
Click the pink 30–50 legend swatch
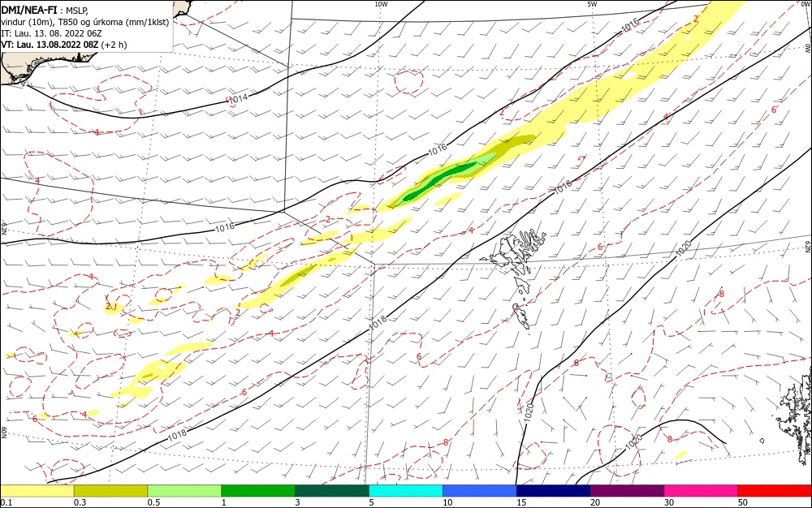click(x=701, y=491)
